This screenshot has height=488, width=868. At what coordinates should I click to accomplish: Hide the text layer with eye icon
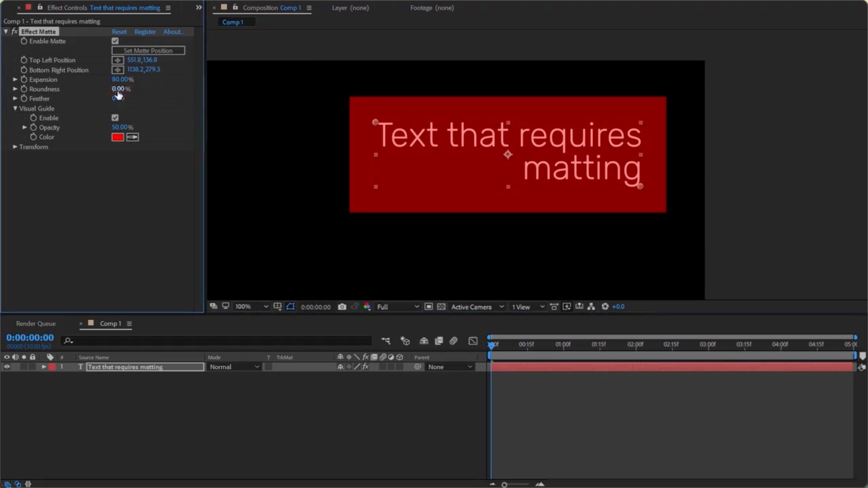[7, 367]
